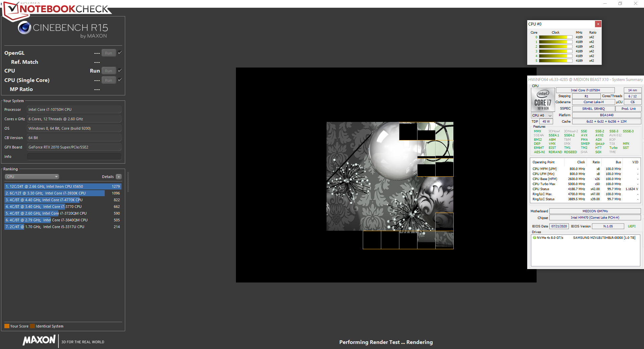Click the CPU Status operating point row
The image size is (644, 349).
[x=585, y=189]
